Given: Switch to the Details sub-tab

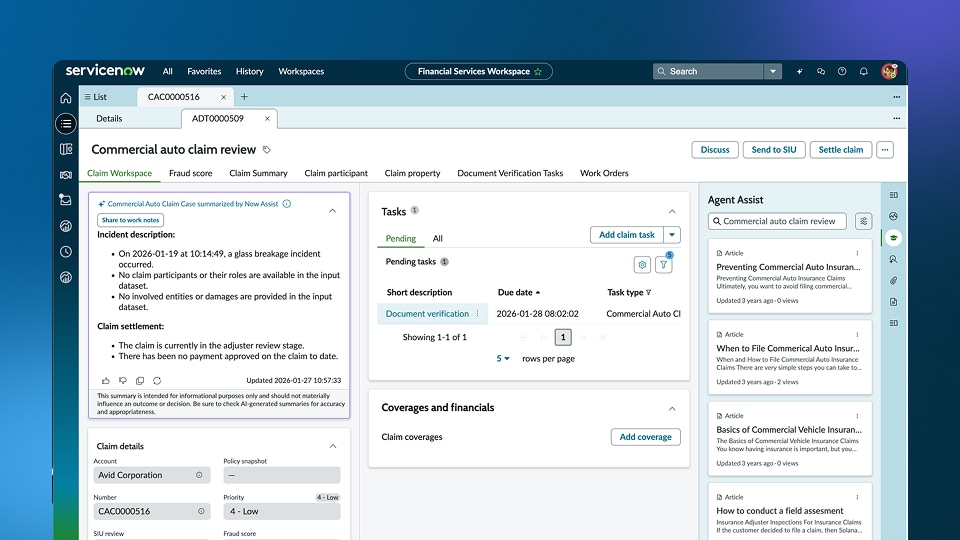Looking at the screenshot, I should [x=109, y=119].
